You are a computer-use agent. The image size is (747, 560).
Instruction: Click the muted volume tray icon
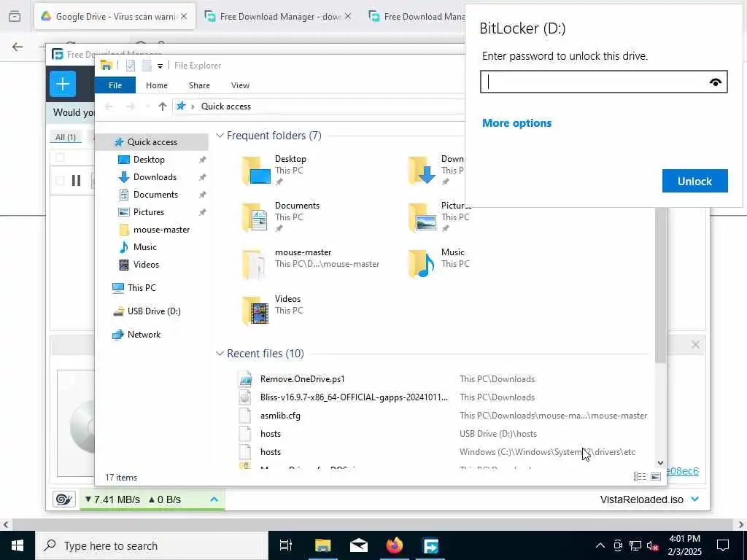(x=653, y=545)
